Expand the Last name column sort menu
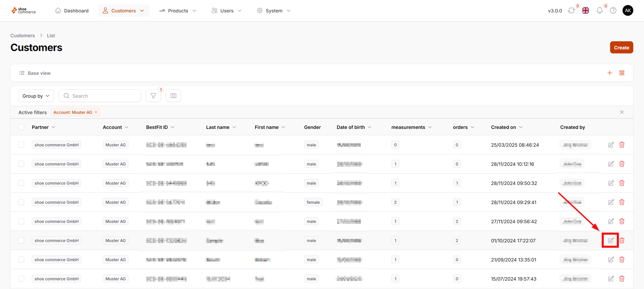The image size is (644, 289). pos(234,127)
